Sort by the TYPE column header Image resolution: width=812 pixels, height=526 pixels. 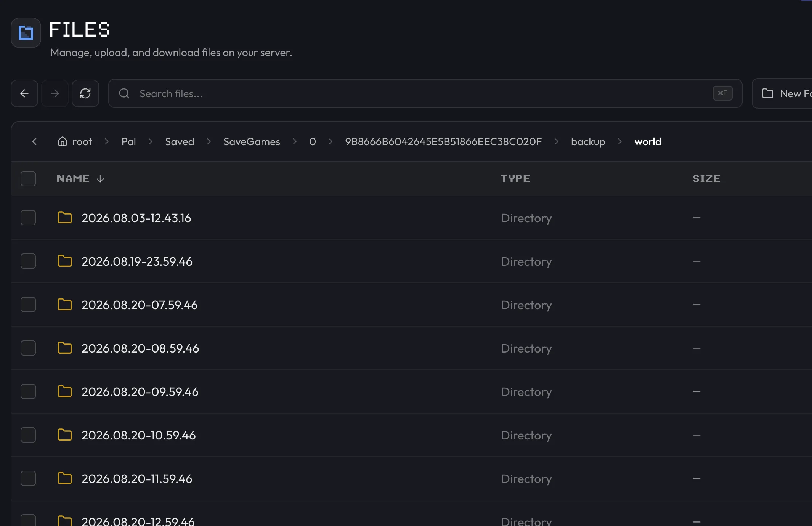pyautogui.click(x=515, y=179)
